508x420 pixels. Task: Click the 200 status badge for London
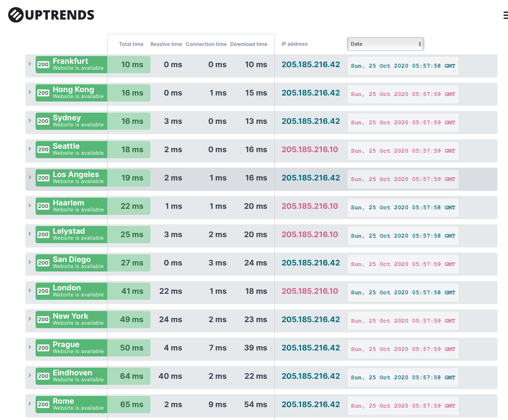tap(43, 291)
